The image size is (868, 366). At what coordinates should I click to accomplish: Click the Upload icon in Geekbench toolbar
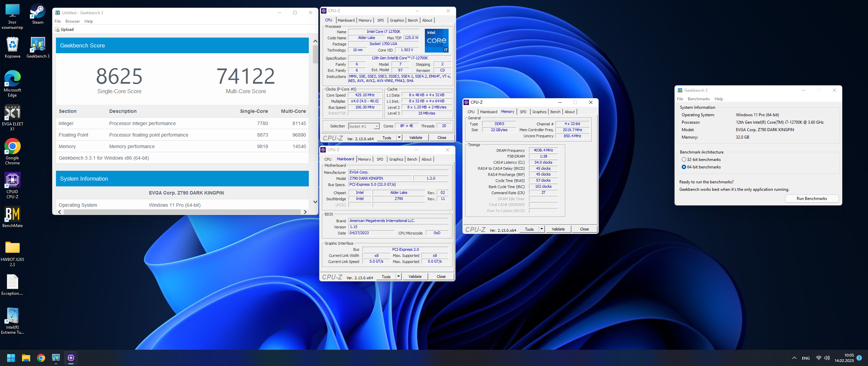tap(57, 29)
